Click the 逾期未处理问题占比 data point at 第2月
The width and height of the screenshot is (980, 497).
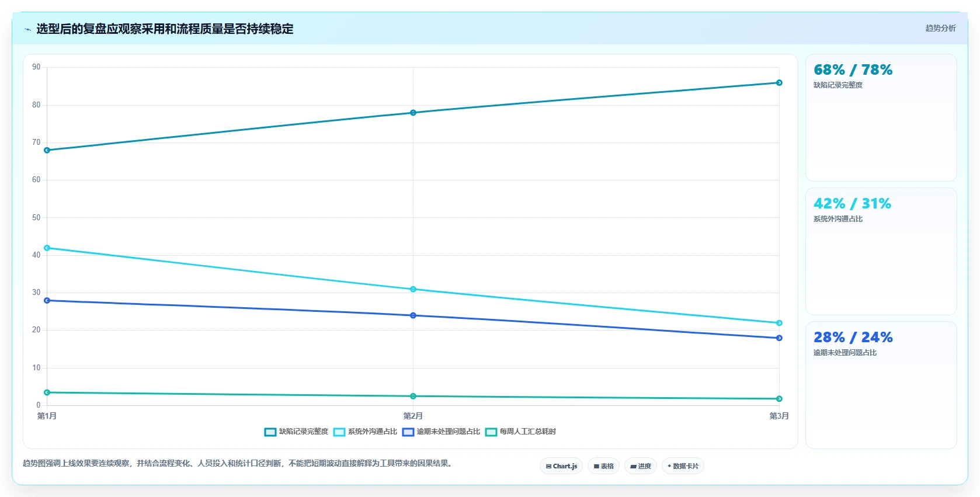click(413, 315)
